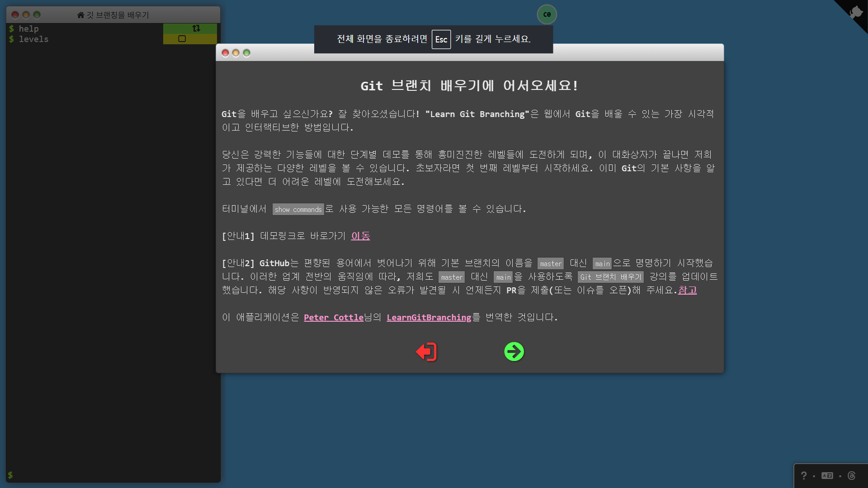Click the question mark help icon
Image resolution: width=868 pixels, height=488 pixels.
tap(803, 475)
